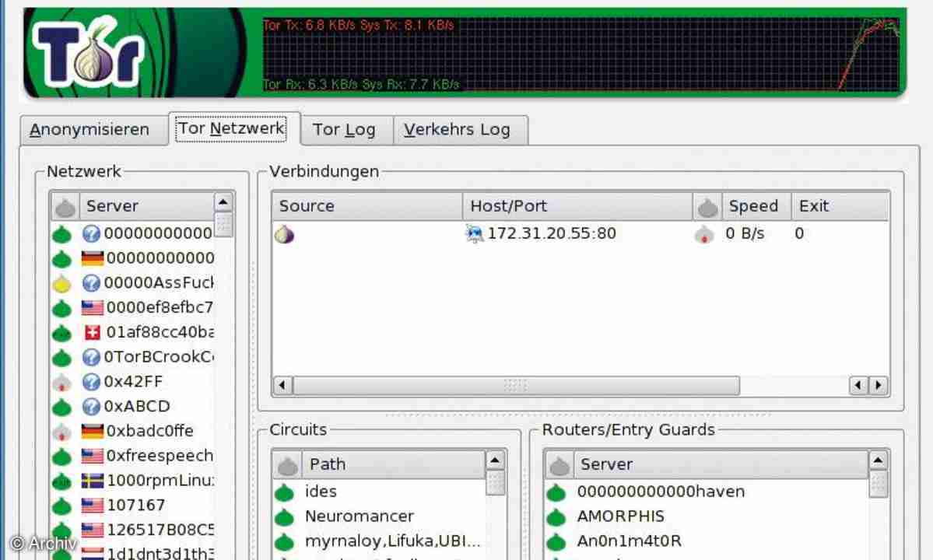Click the green onion beside Neuromancer circuit
The image size is (933, 560).
pyautogui.click(x=285, y=516)
